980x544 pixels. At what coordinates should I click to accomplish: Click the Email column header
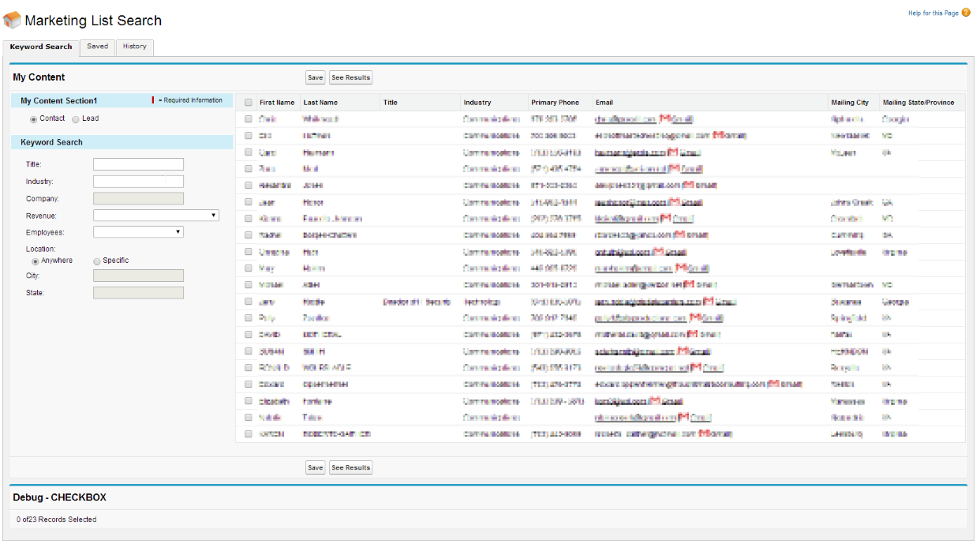pos(604,103)
